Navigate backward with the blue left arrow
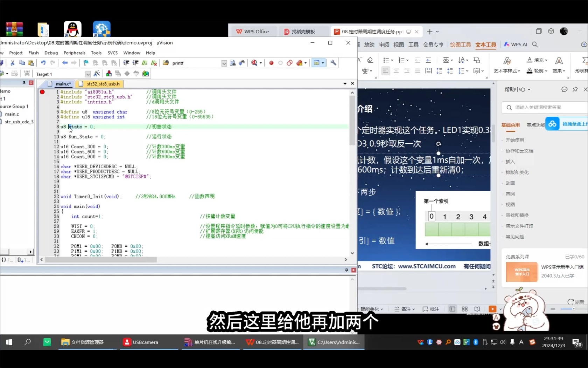Image resolution: width=588 pixels, height=368 pixels. 65,63
